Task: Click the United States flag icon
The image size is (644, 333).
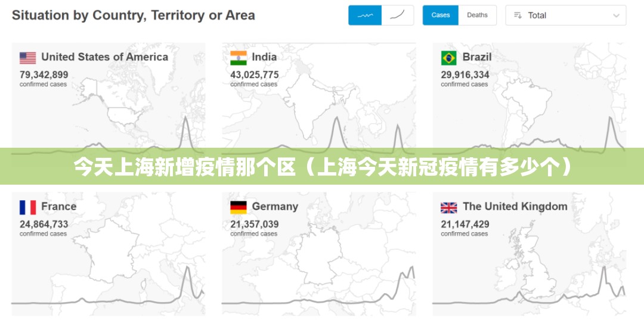Action: click(27, 58)
